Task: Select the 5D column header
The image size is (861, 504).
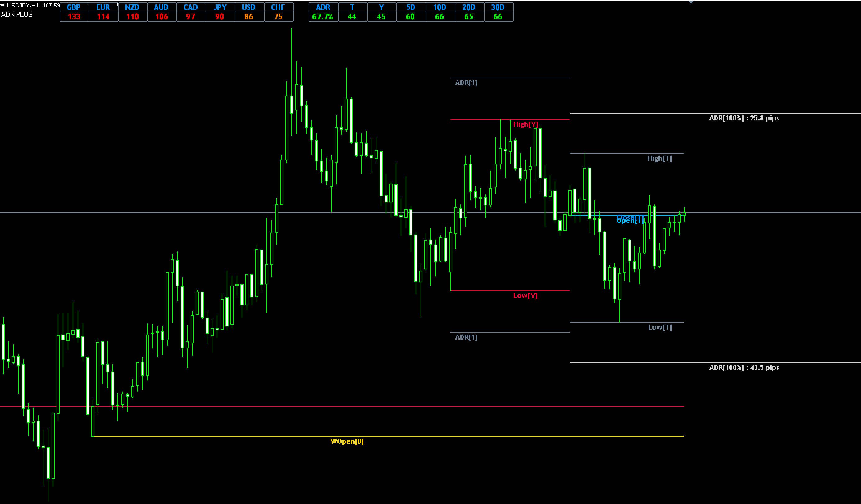Action: pyautogui.click(x=411, y=7)
